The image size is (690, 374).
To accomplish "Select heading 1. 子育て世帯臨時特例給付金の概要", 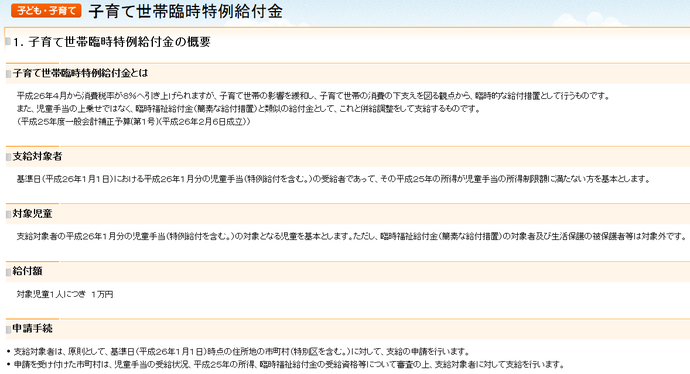I will pyautogui.click(x=112, y=42).
